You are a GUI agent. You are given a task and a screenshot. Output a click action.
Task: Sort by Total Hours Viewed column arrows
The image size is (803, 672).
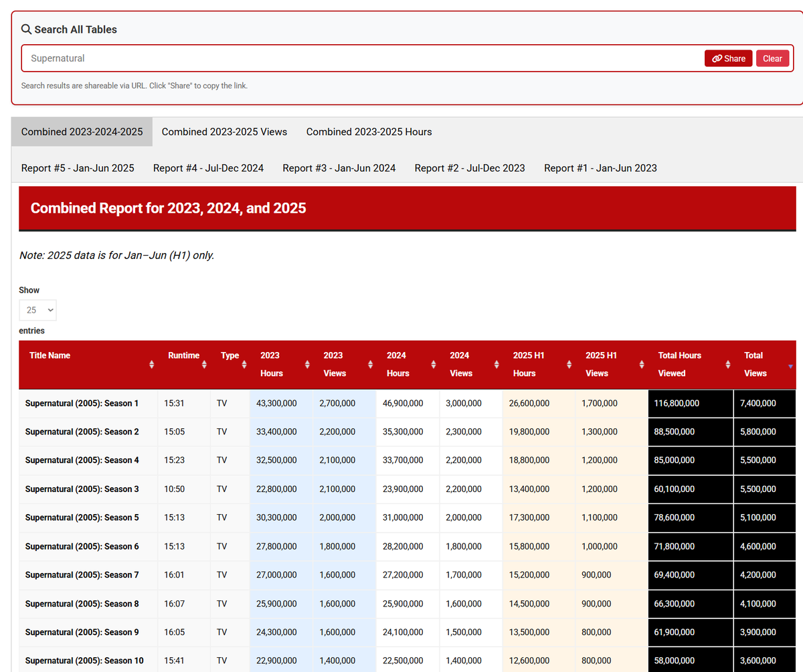[x=727, y=365]
